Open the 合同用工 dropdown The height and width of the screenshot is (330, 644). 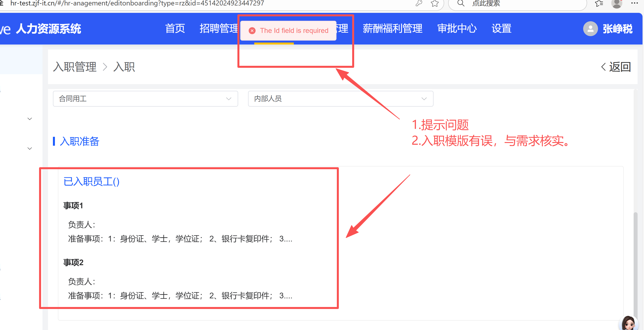pyautogui.click(x=145, y=99)
